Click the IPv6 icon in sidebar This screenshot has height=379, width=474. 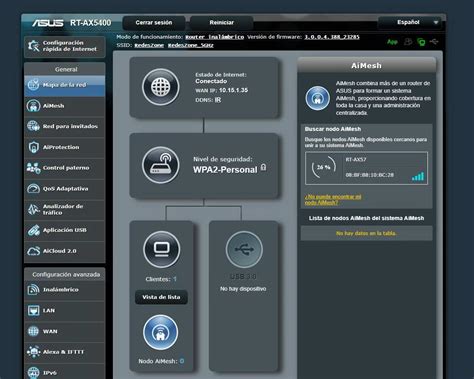(x=34, y=373)
